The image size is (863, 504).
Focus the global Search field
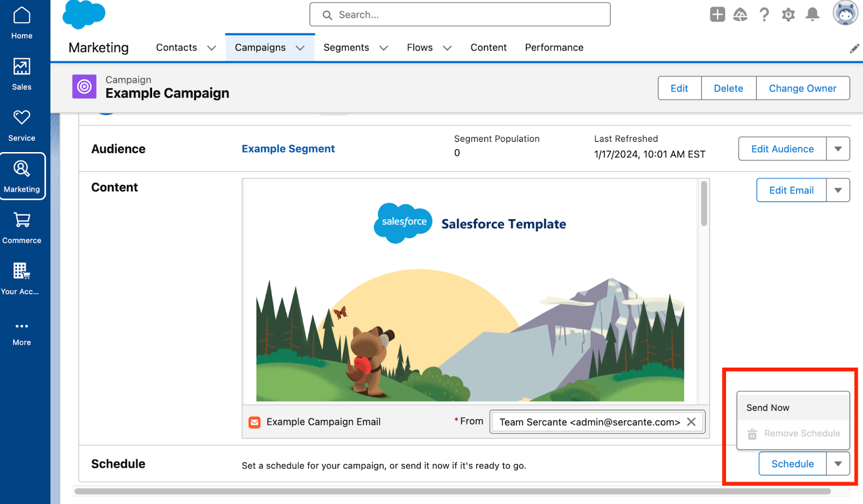[x=460, y=15]
